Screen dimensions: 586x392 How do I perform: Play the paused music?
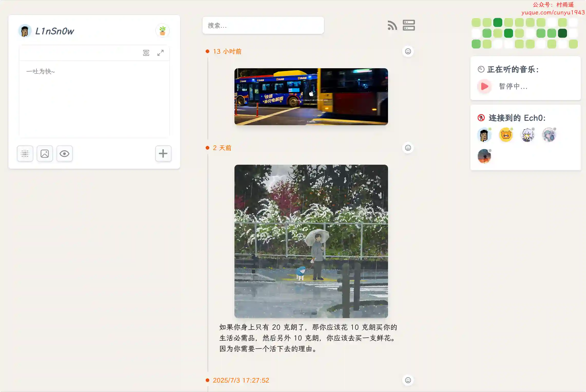(484, 86)
